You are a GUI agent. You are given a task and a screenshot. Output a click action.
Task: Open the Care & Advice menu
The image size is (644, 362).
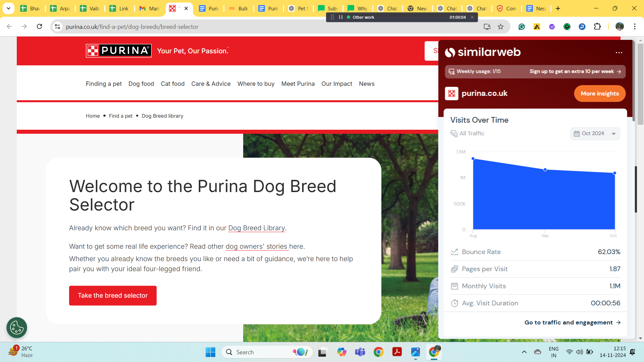[x=211, y=84]
